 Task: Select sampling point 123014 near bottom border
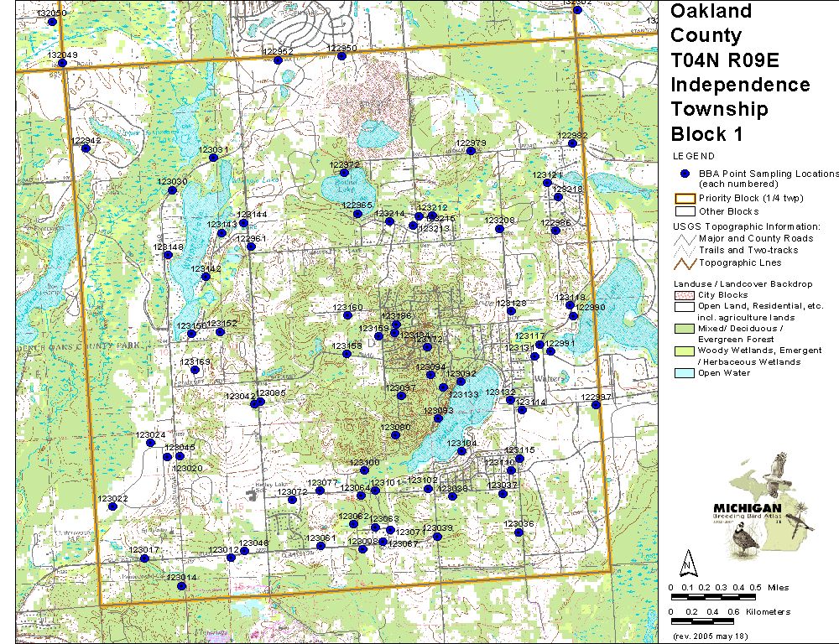click(181, 585)
